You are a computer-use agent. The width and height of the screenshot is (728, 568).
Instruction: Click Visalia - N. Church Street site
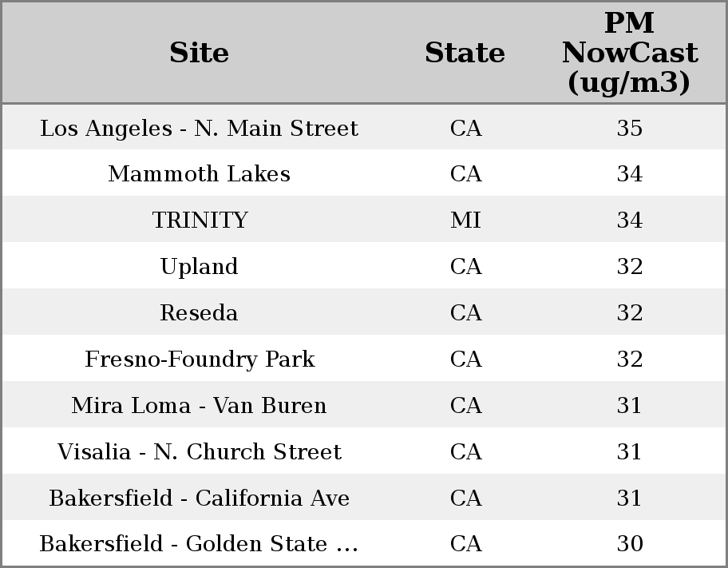200,451
